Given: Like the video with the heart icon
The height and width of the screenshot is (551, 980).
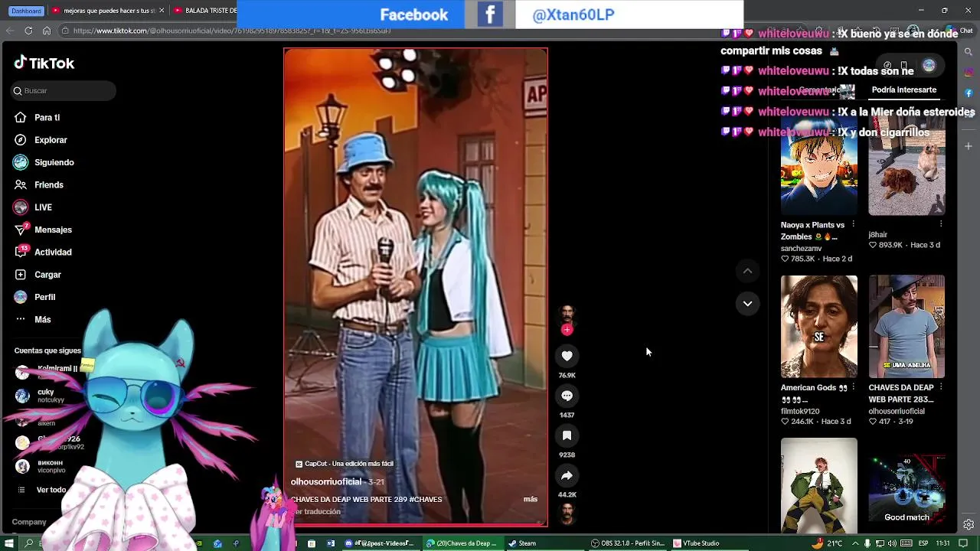Looking at the screenshot, I should click(567, 356).
